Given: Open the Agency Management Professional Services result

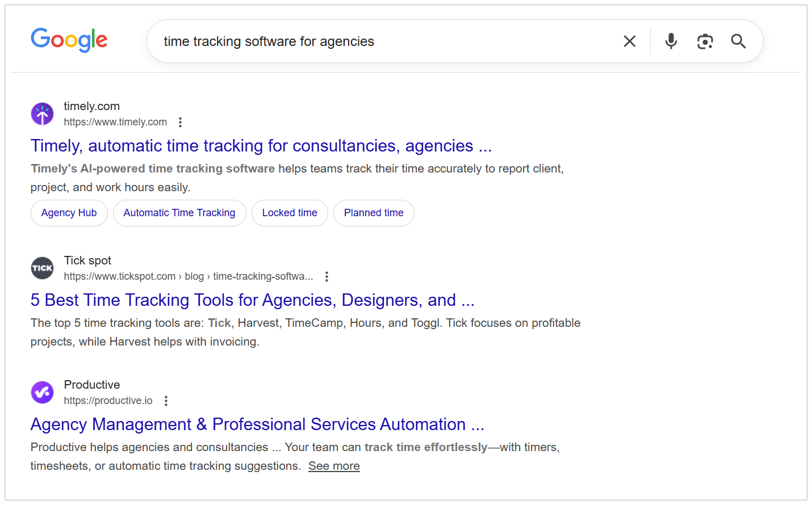Looking at the screenshot, I should [x=257, y=424].
